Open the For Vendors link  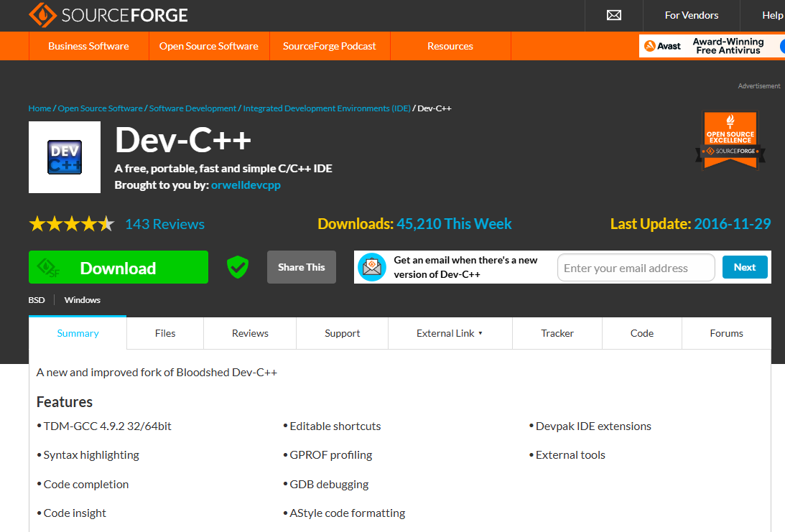click(692, 16)
